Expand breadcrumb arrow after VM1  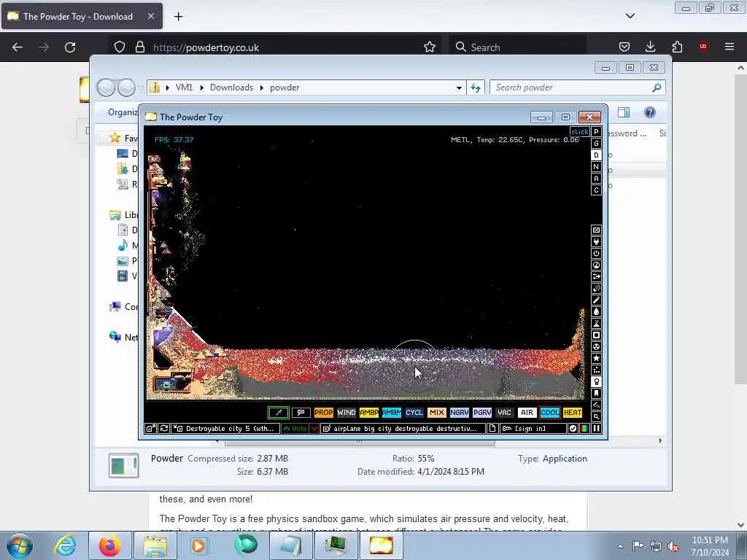201,87
